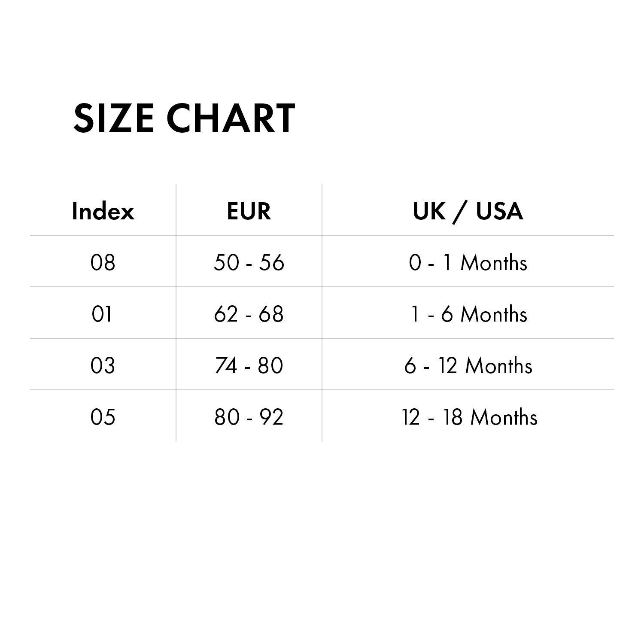Select the 74 - 80 EUR size cell
644x644 pixels.
pos(249,365)
